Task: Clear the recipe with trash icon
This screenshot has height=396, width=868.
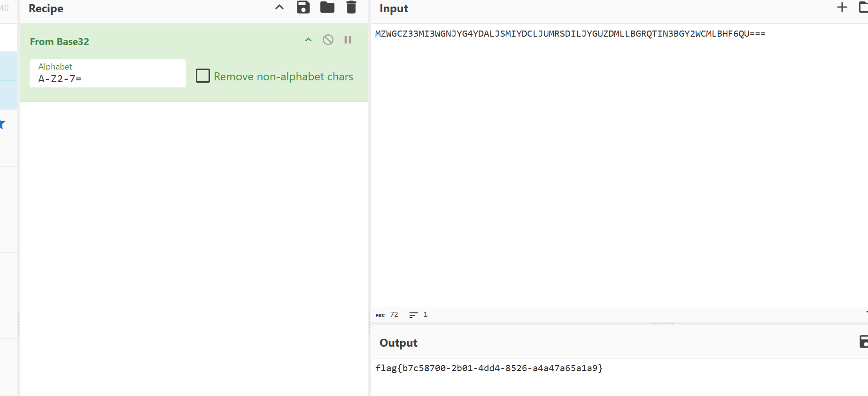Action: pyautogui.click(x=351, y=7)
